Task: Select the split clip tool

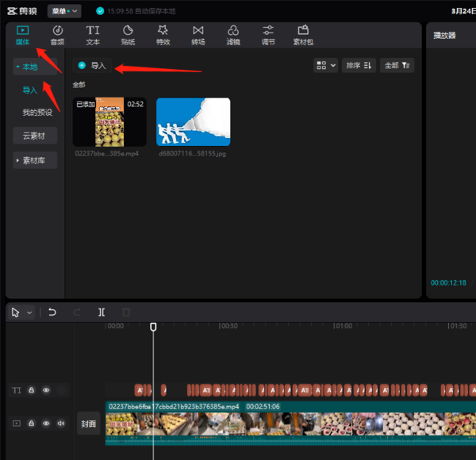Action: [x=102, y=312]
